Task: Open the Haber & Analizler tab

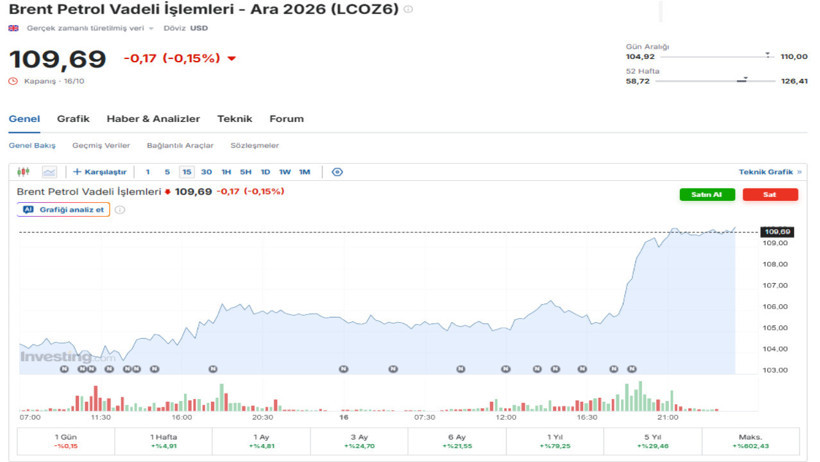Action: click(x=153, y=119)
